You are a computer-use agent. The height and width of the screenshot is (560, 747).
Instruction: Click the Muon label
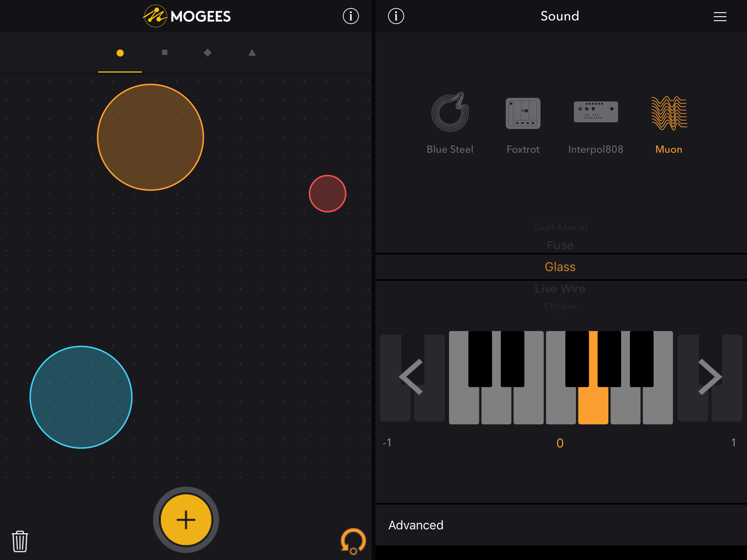coord(669,149)
